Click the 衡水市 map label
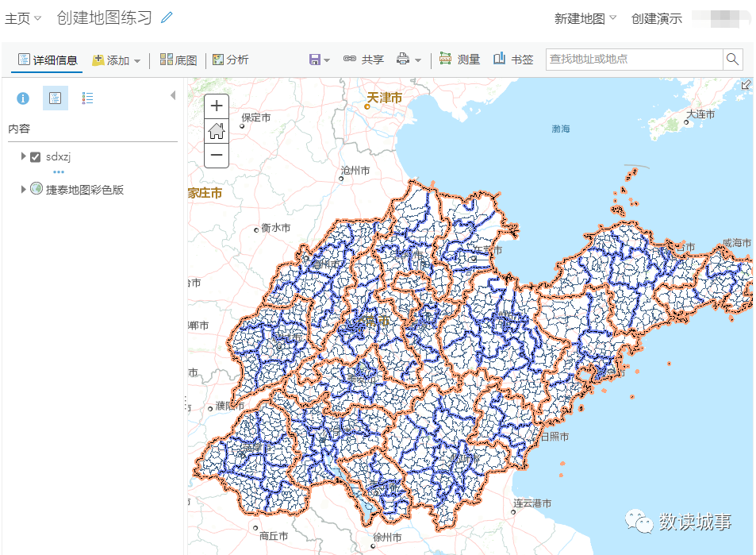 [276, 227]
